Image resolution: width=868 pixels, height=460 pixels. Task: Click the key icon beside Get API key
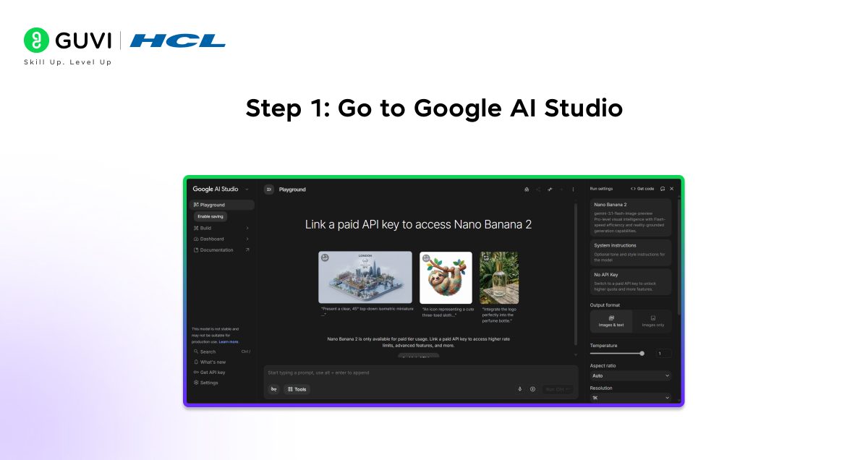(x=196, y=372)
